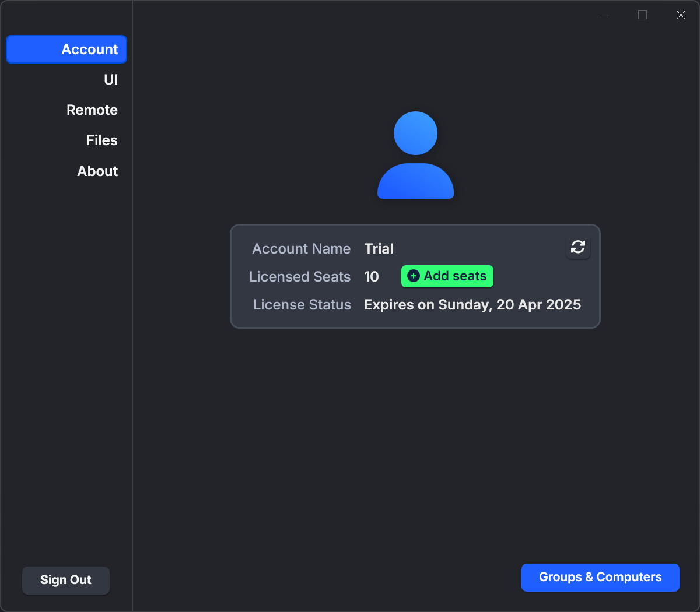Close the settings window

(x=681, y=15)
